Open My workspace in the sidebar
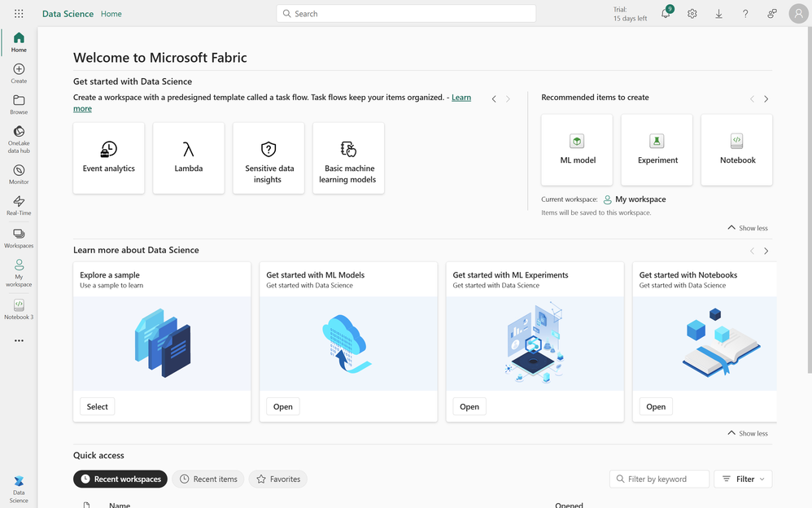Image resolution: width=812 pixels, height=508 pixels. 19,273
